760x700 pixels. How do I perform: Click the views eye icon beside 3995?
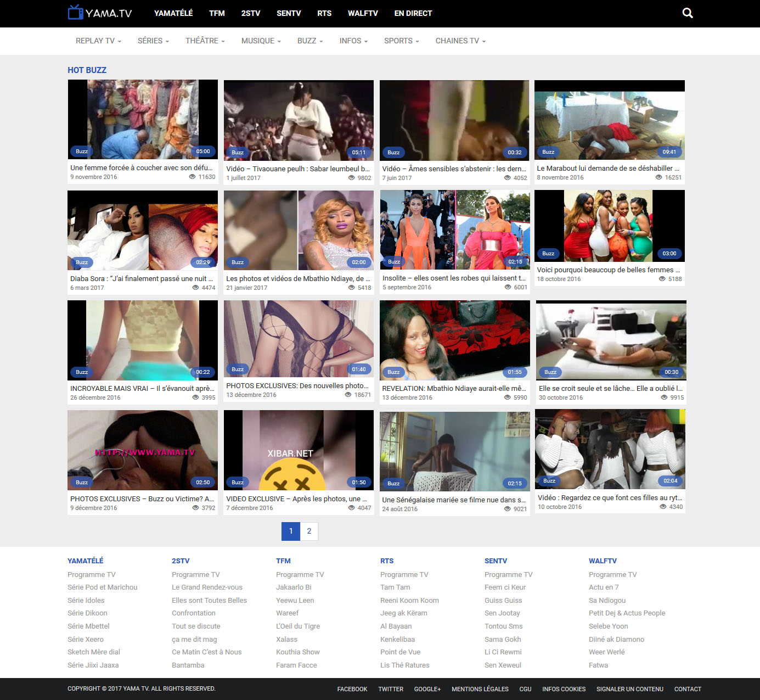click(195, 397)
